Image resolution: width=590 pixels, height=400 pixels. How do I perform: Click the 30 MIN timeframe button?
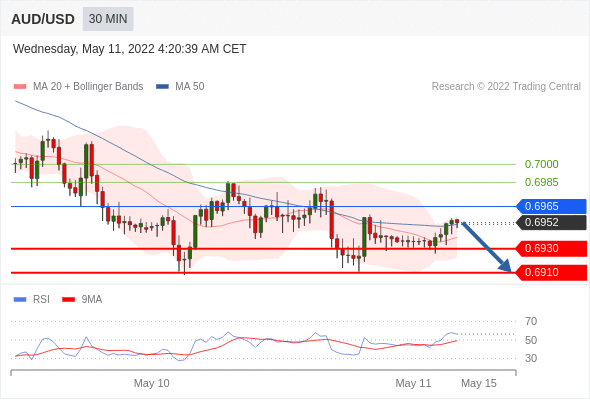pyautogui.click(x=108, y=19)
